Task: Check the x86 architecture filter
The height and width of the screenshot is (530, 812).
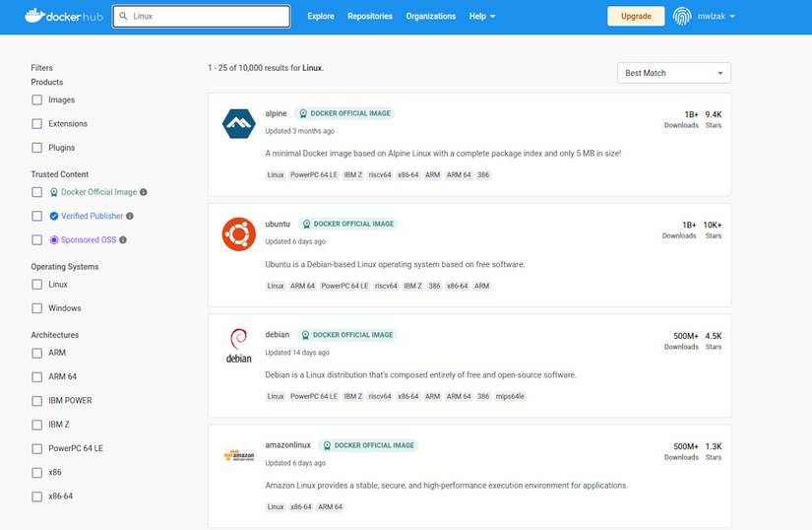Action: [x=36, y=473]
